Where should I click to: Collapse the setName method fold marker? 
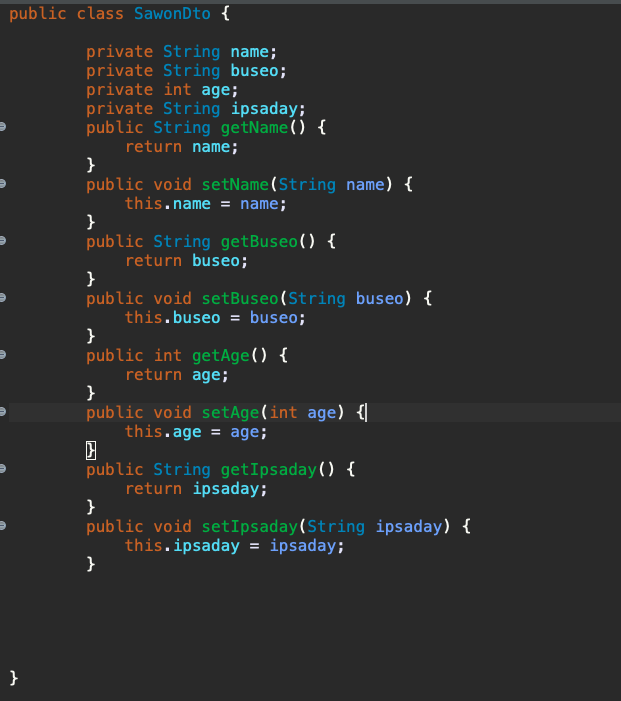2,184
